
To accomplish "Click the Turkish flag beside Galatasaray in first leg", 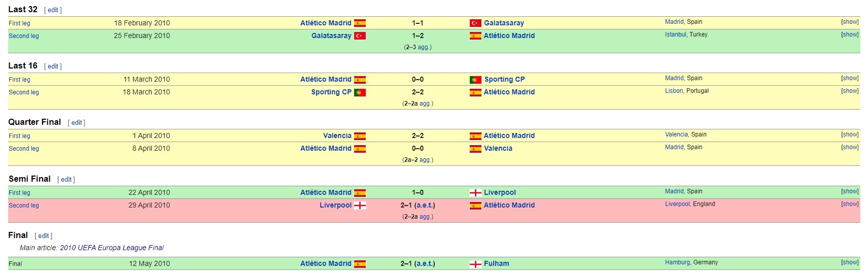I will 475,23.
